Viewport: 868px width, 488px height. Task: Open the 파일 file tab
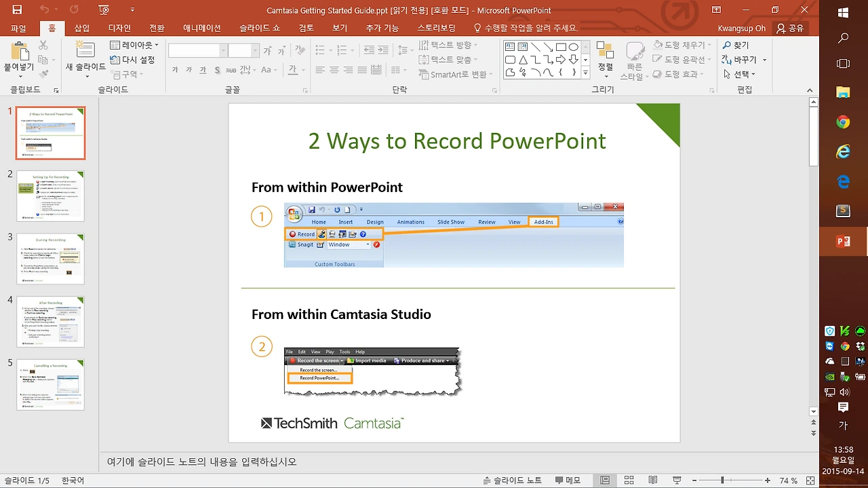[x=18, y=28]
